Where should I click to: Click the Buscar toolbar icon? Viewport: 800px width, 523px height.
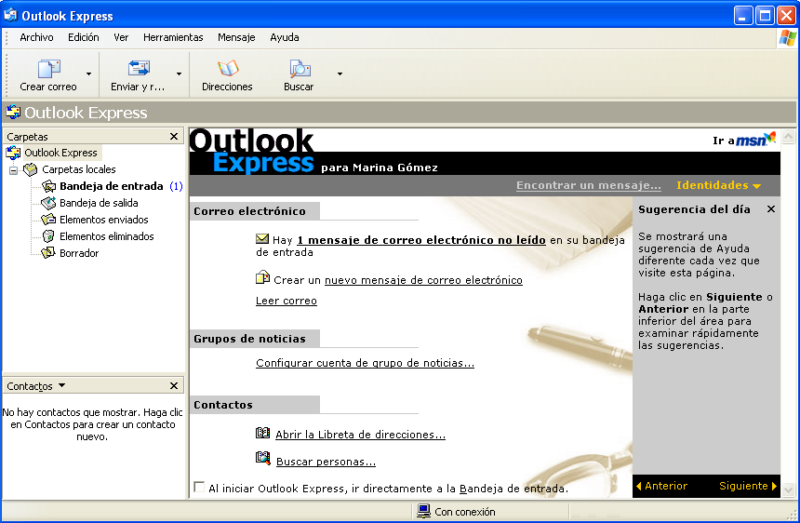[299, 68]
